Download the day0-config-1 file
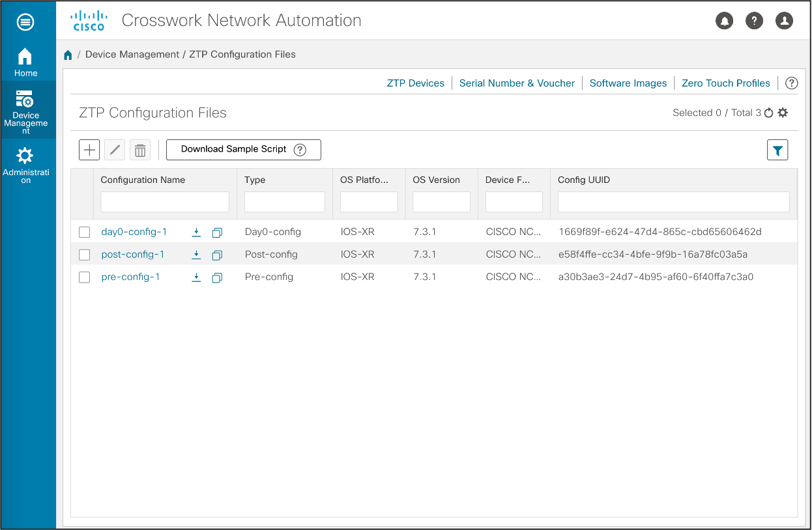812x530 pixels. (196, 232)
